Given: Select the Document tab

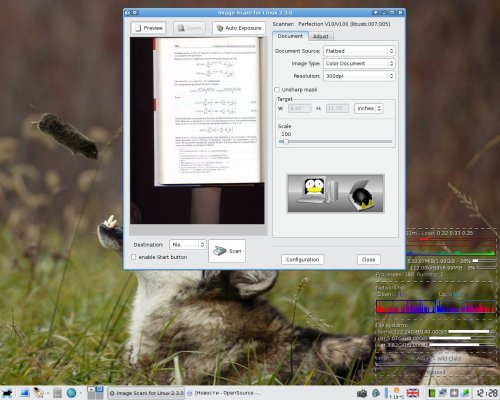Looking at the screenshot, I should 290,36.
